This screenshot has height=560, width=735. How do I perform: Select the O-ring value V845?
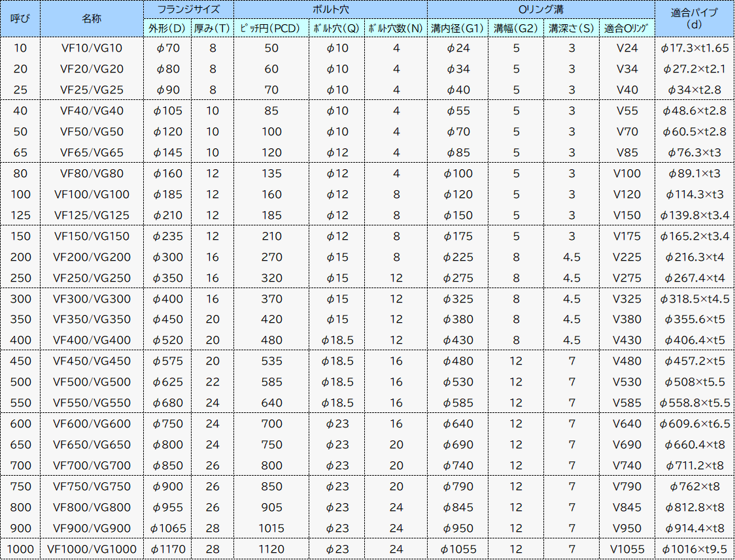click(627, 508)
